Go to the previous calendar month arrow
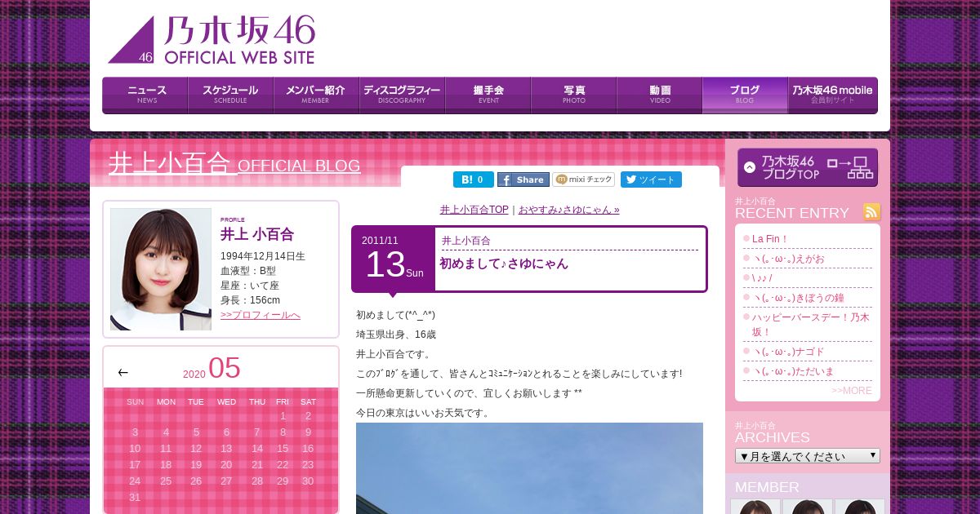 pos(123,373)
